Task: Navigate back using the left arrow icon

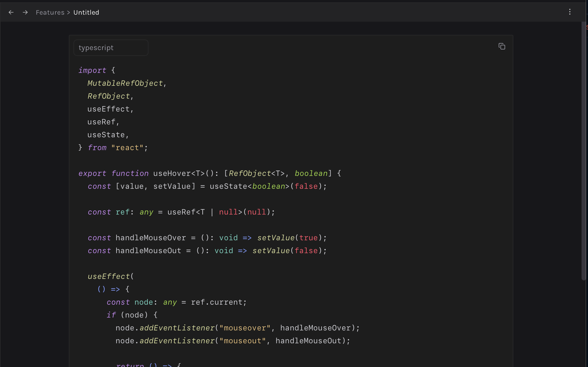Action: (11, 12)
